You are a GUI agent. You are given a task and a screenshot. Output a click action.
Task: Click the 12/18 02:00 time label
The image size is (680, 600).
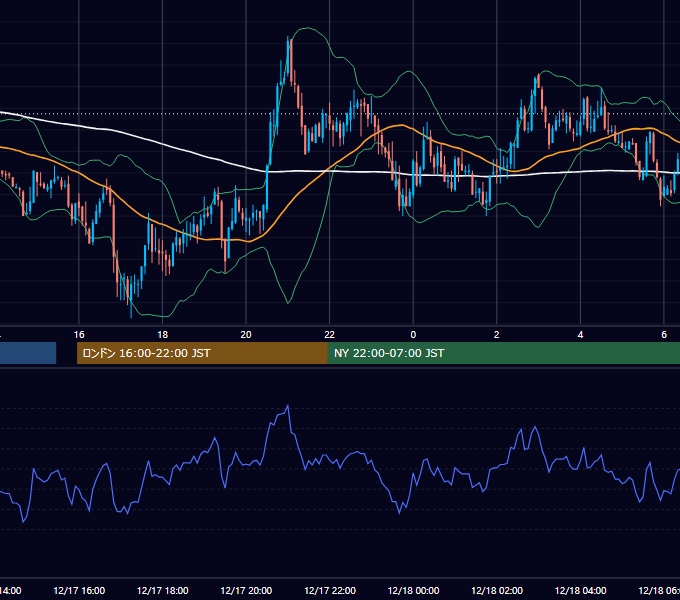coord(497,590)
